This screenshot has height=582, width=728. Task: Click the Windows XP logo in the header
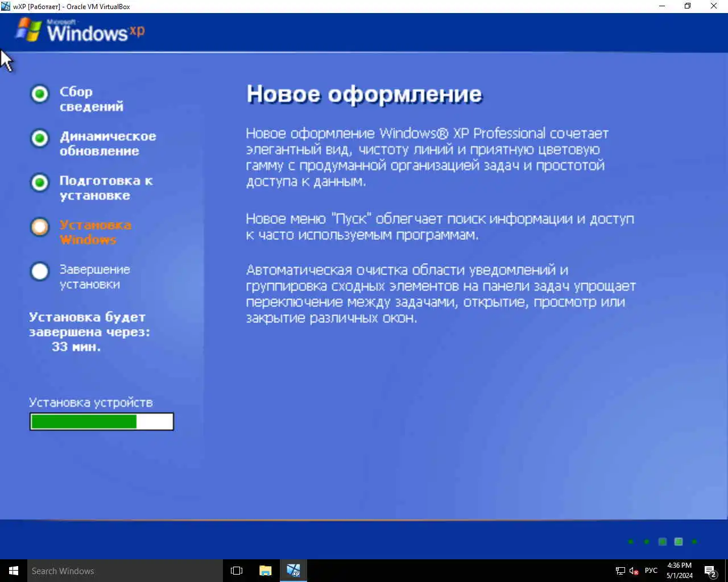(80, 30)
